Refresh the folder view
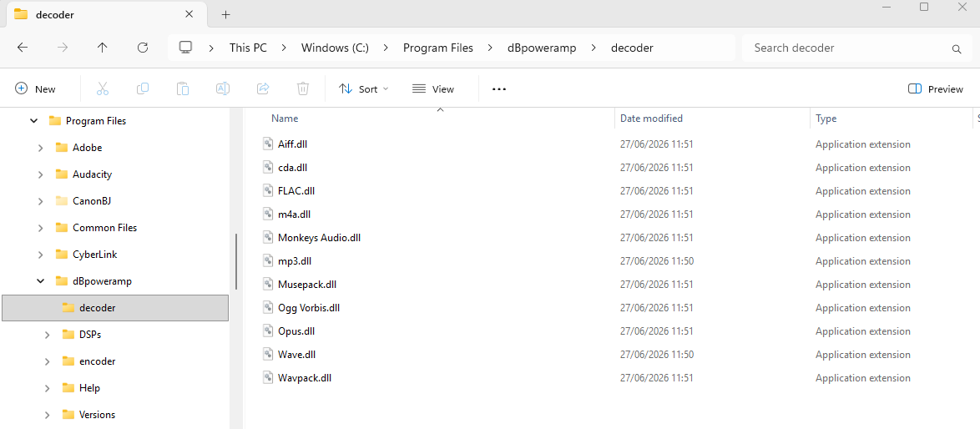Viewport: 980px width, 429px height. pos(143,48)
